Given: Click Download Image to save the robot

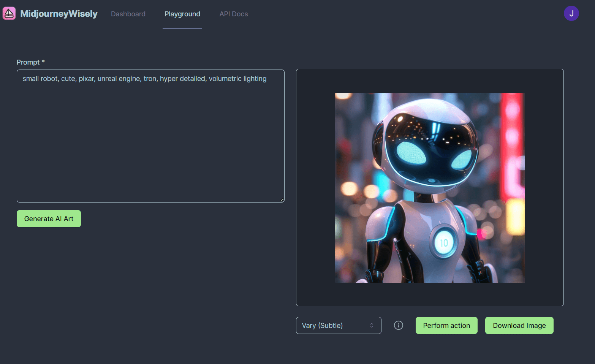Looking at the screenshot, I should coord(519,325).
